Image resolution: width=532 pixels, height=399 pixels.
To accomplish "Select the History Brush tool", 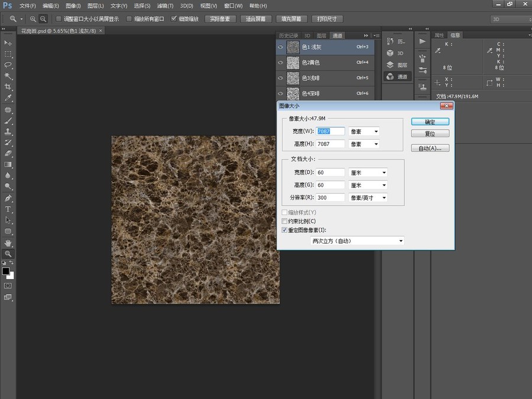I will tap(8, 142).
